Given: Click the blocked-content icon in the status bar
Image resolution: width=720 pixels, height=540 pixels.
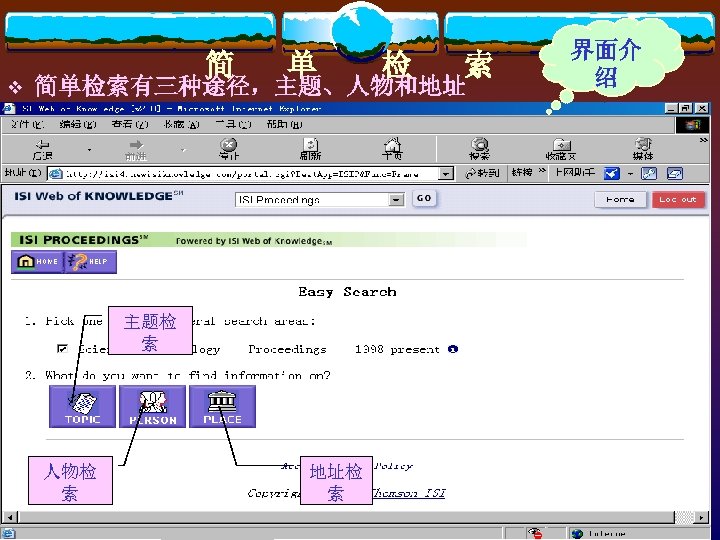Looking at the screenshot, I should pos(534,533).
